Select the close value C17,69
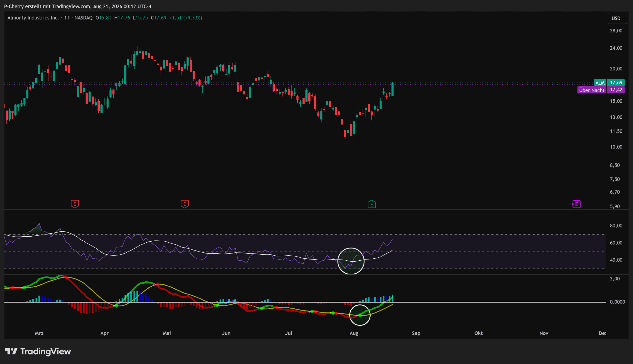The image size is (633, 364). 159,18
